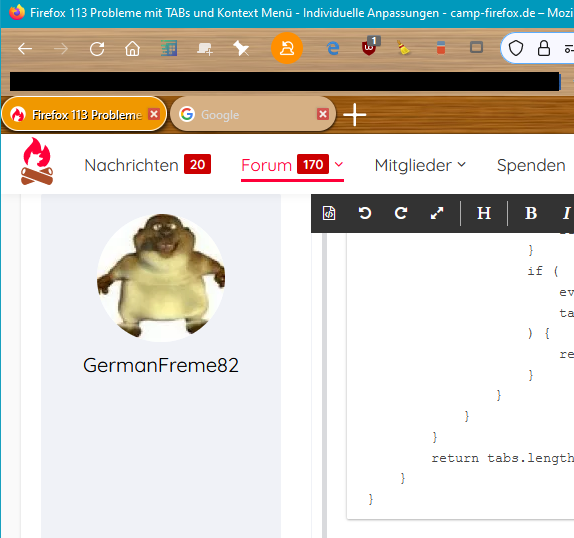
Task: Click the camp-firefox campfire logo
Action: [37, 161]
